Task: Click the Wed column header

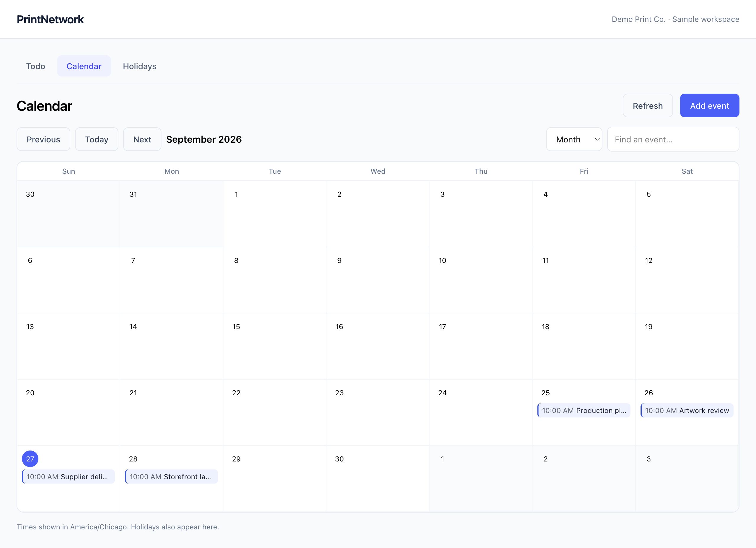Action: point(378,171)
